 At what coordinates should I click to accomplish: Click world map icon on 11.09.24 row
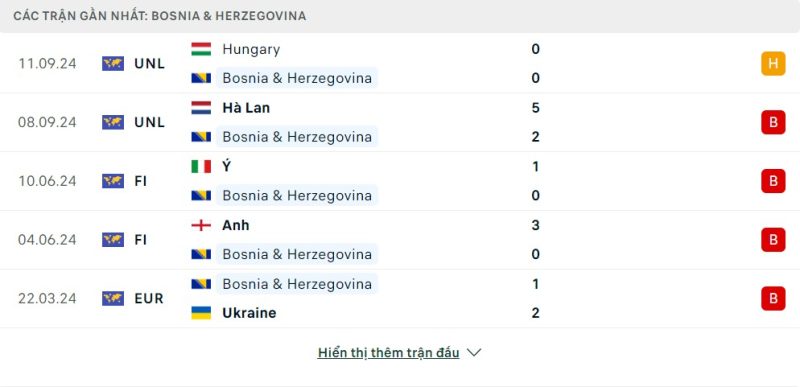pos(113,63)
